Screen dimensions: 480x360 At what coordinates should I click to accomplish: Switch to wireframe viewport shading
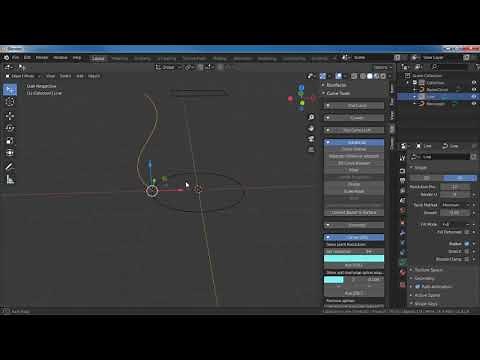[x=363, y=76]
